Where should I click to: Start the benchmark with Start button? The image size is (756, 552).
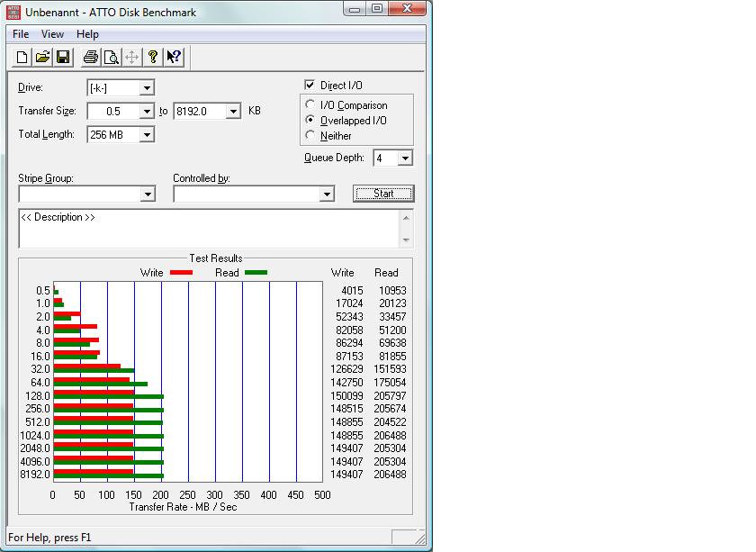pyautogui.click(x=383, y=194)
